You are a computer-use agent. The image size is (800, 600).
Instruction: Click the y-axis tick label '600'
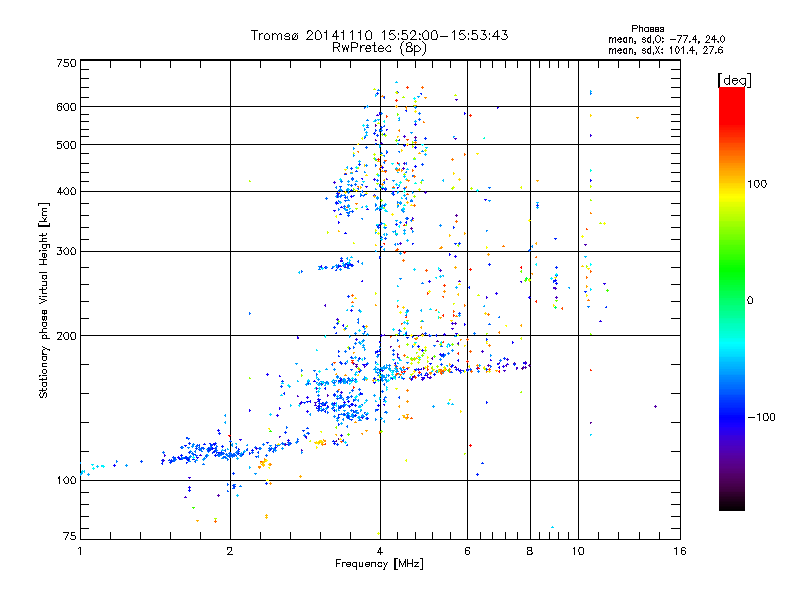pyautogui.click(x=66, y=107)
